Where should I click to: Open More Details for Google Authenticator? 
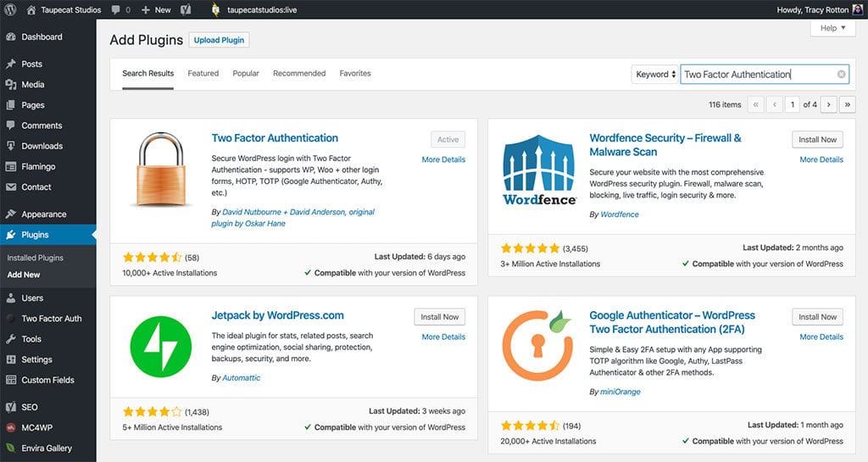point(821,337)
